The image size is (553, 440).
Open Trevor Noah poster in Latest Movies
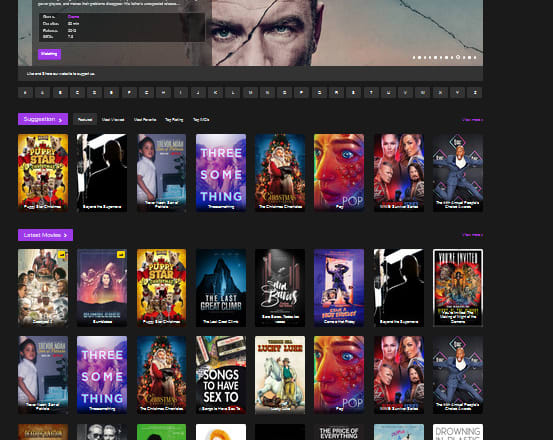(x=43, y=374)
